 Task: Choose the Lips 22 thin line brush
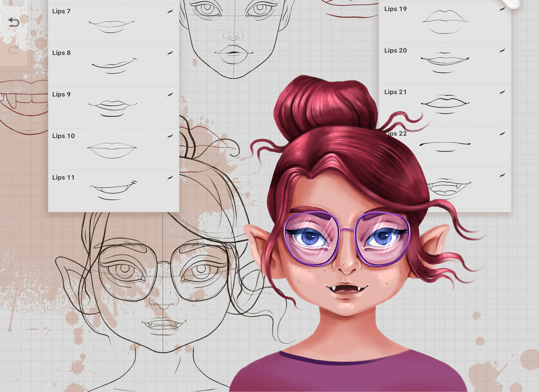click(445, 147)
